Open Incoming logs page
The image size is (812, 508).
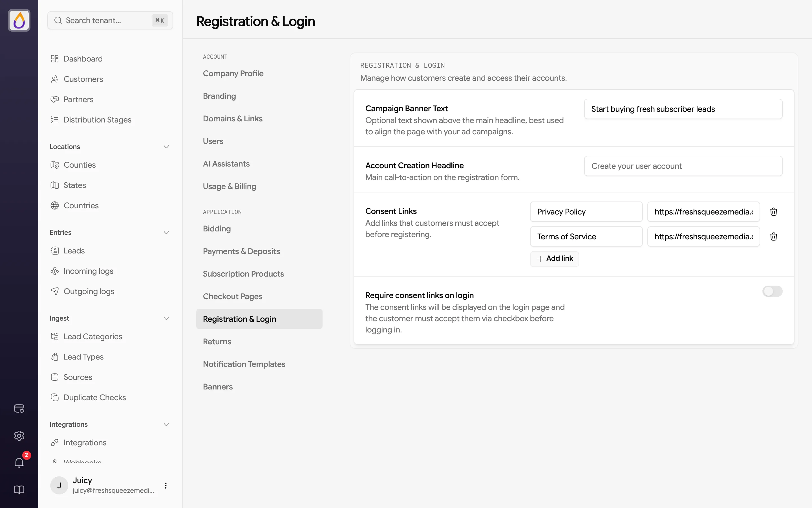pyautogui.click(x=88, y=271)
